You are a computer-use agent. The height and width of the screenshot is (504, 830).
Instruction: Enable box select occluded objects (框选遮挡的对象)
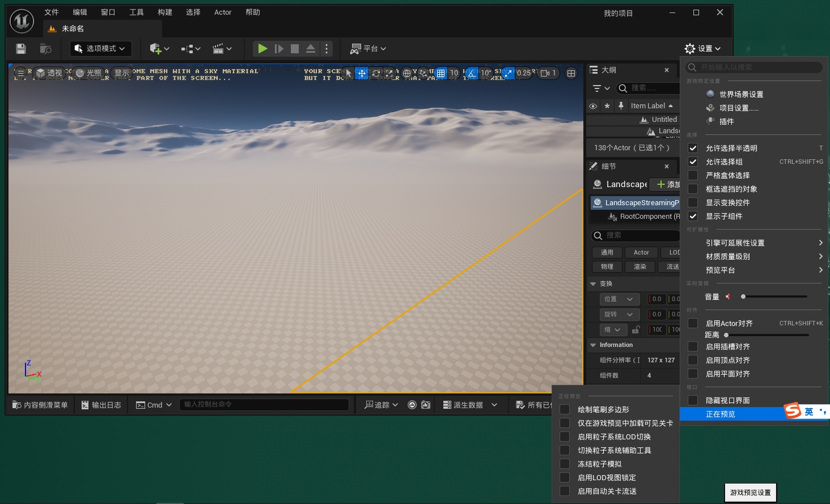pyautogui.click(x=693, y=189)
